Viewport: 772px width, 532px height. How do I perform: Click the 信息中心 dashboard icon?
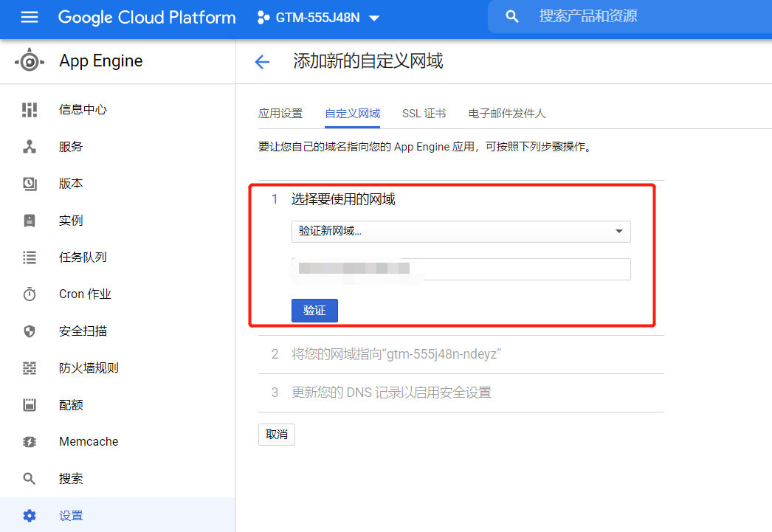coord(30,110)
